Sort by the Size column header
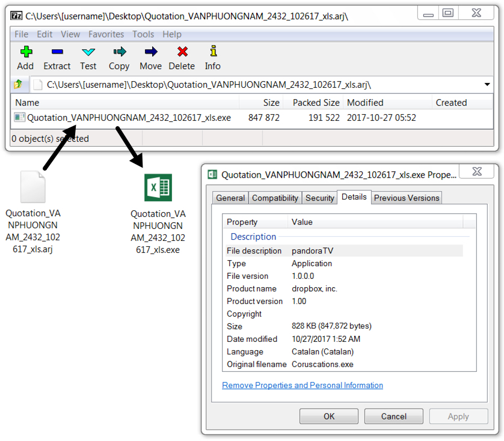Viewport: 504px width, 441px height. pos(261,103)
